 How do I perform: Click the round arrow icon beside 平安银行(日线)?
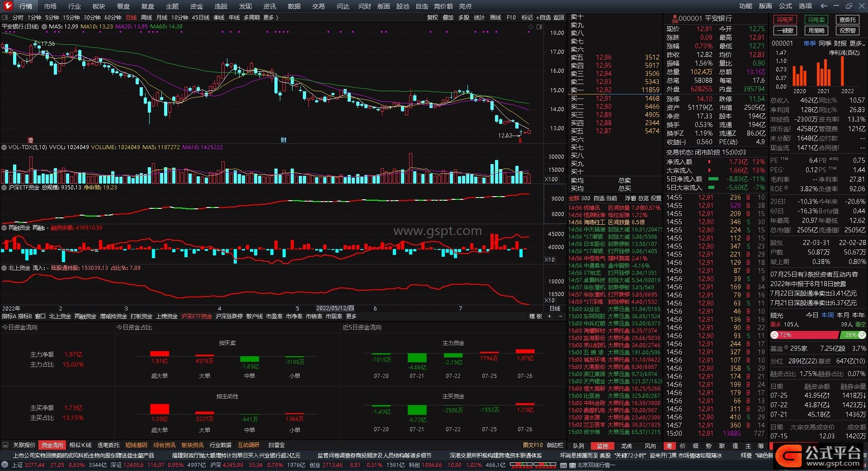[x=44, y=27]
